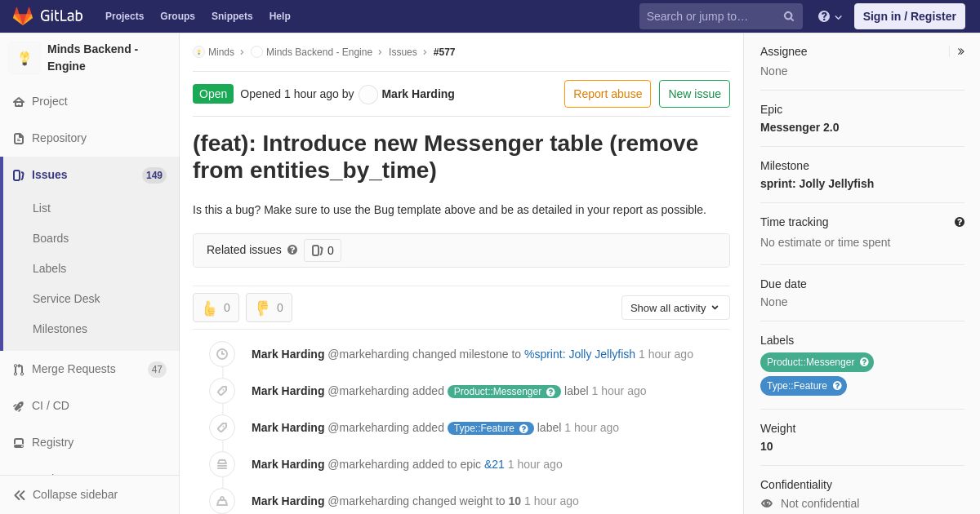The width and height of the screenshot is (980, 514).
Task: Open the Snippets menu
Action: click(x=232, y=16)
